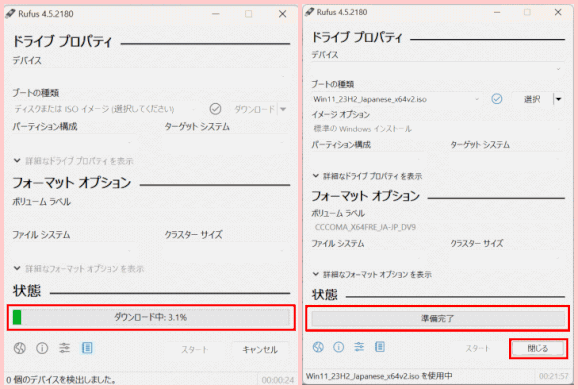Expand 詳細なドライブ プロパティを表示 in right window
The height and width of the screenshot is (389, 578).
367,176
